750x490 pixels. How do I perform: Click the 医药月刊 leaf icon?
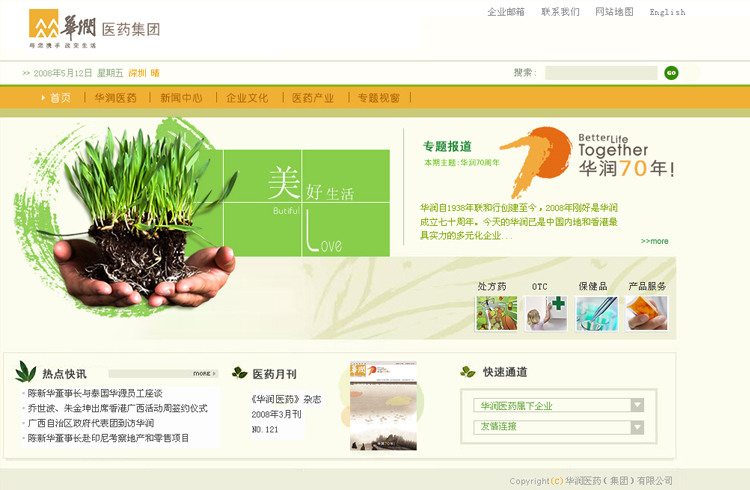[x=239, y=372]
